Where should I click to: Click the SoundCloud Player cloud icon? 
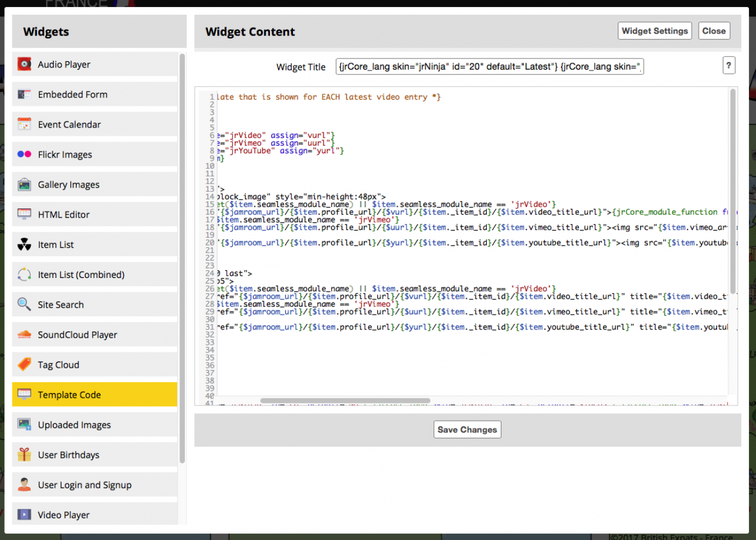(24, 335)
